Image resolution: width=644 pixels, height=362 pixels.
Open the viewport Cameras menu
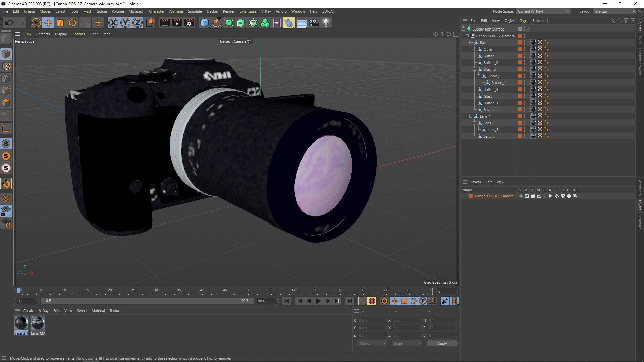point(43,34)
